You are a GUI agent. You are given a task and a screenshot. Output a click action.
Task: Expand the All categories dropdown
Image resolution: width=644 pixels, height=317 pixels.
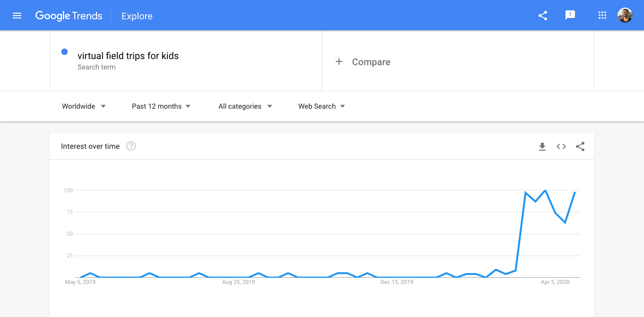tap(245, 106)
